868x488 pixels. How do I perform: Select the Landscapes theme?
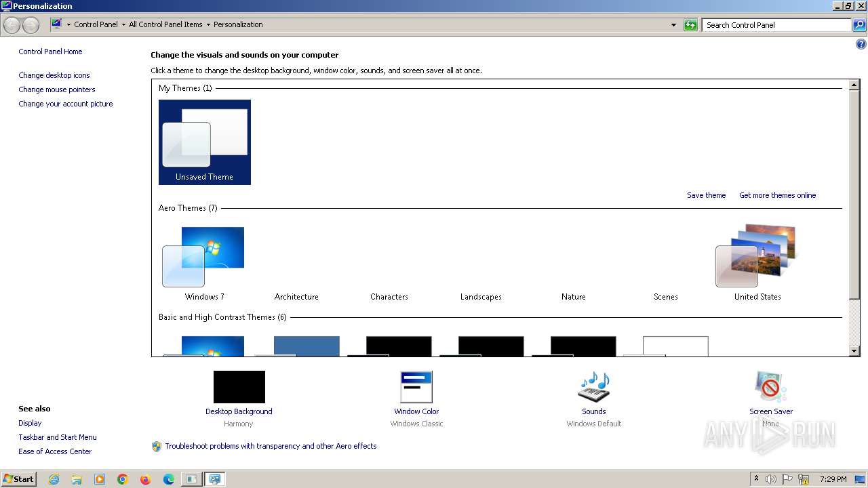pos(481,297)
